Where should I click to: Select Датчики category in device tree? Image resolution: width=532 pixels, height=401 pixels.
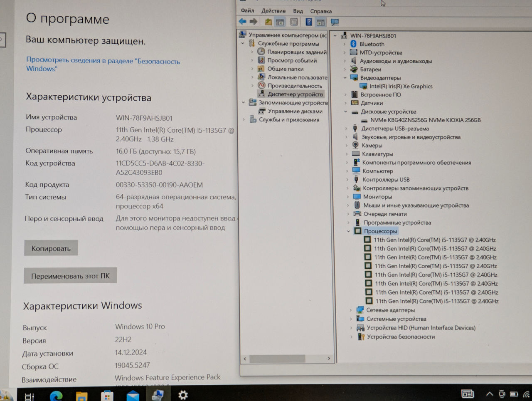click(372, 103)
